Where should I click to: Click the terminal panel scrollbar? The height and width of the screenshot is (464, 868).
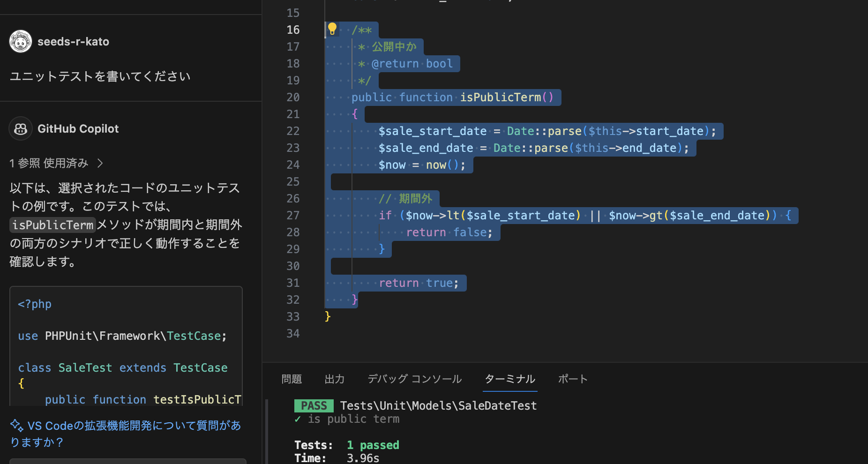pos(267,431)
